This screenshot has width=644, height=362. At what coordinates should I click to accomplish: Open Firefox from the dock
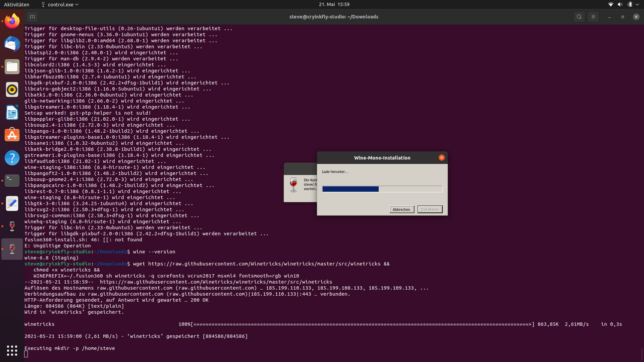tap(12, 21)
